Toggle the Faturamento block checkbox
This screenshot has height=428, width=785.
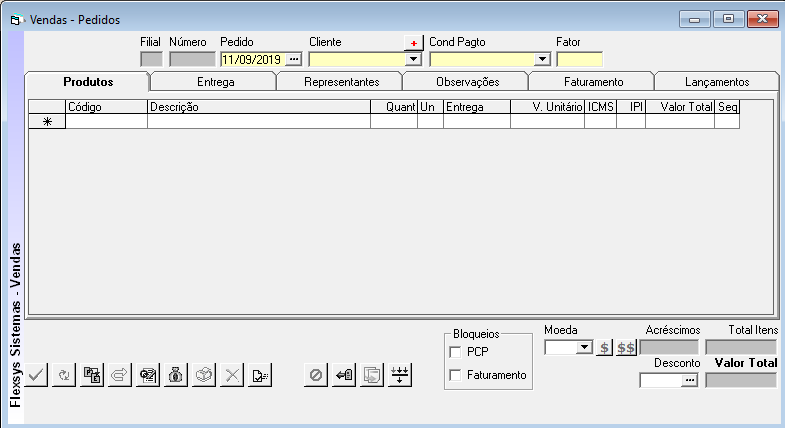point(457,375)
